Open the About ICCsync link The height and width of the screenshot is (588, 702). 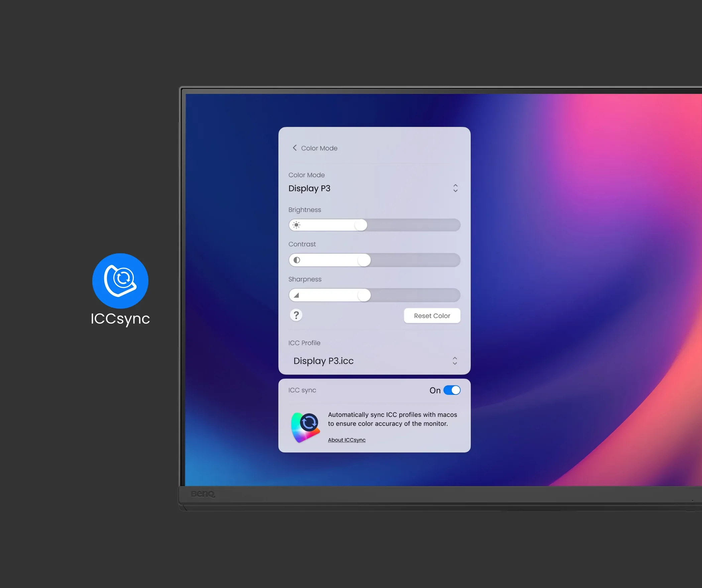pos(347,440)
